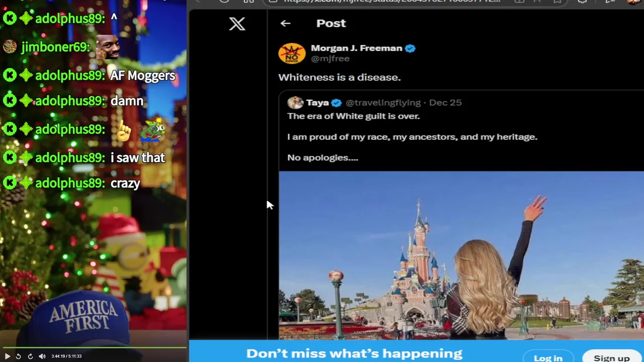Screen dimensions: 644x362
Task: Click the 'damn' chat message
Action: coord(127,101)
